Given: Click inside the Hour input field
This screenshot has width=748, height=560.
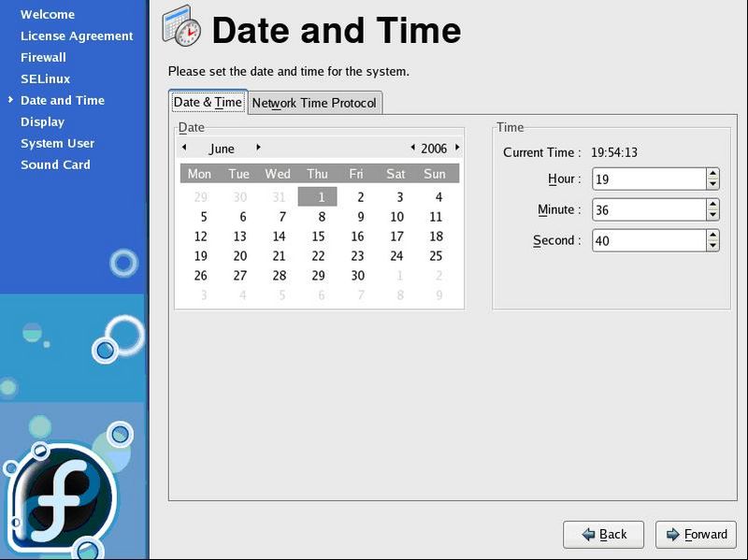Looking at the screenshot, I should click(648, 179).
